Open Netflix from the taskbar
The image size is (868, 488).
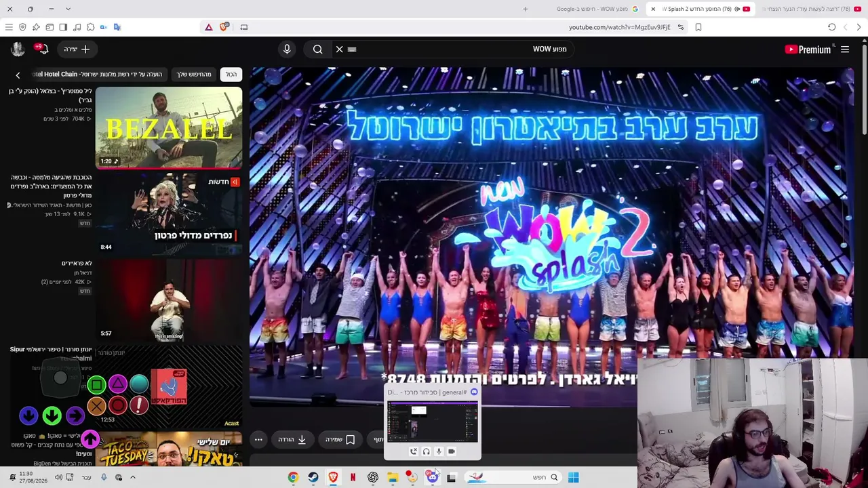pyautogui.click(x=353, y=477)
